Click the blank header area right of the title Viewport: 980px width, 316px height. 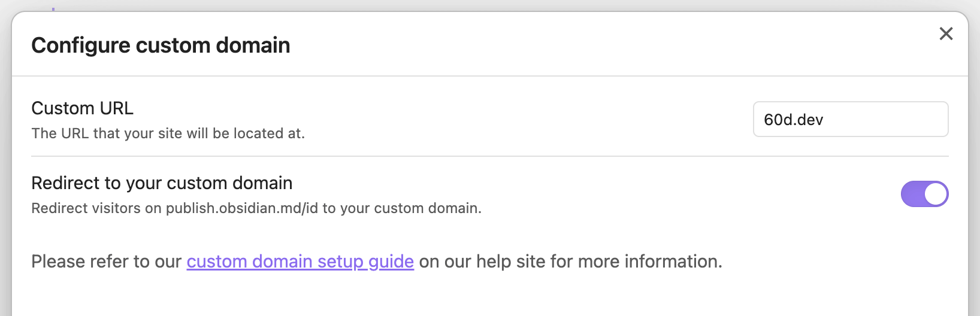(x=599, y=45)
